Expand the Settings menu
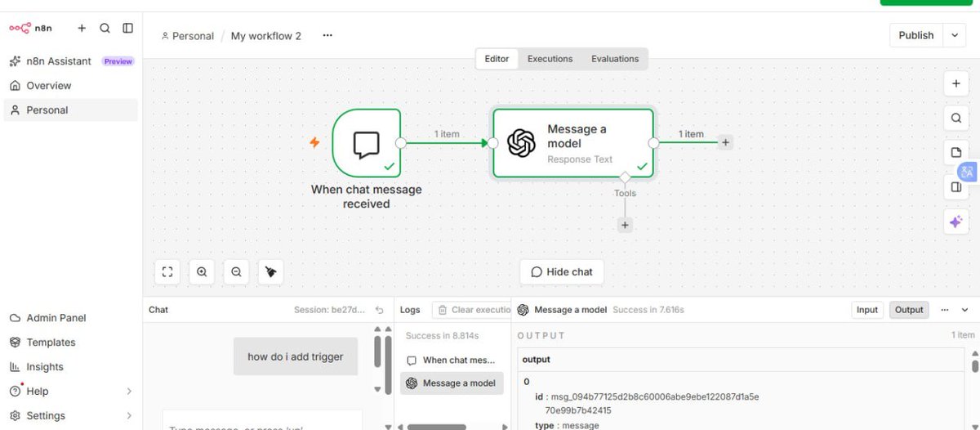The width and height of the screenshot is (980, 430). point(71,416)
